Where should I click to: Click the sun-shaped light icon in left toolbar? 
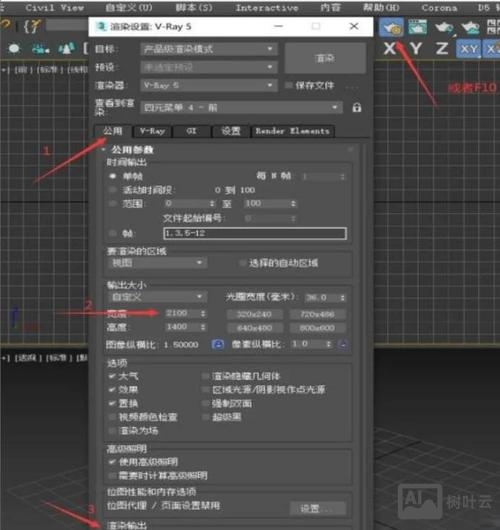coord(14,49)
